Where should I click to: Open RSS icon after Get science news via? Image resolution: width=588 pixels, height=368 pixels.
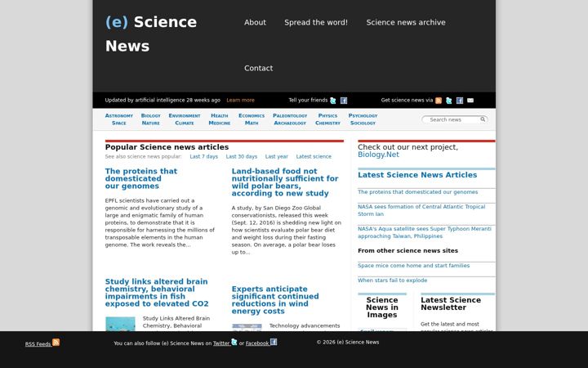(x=439, y=101)
